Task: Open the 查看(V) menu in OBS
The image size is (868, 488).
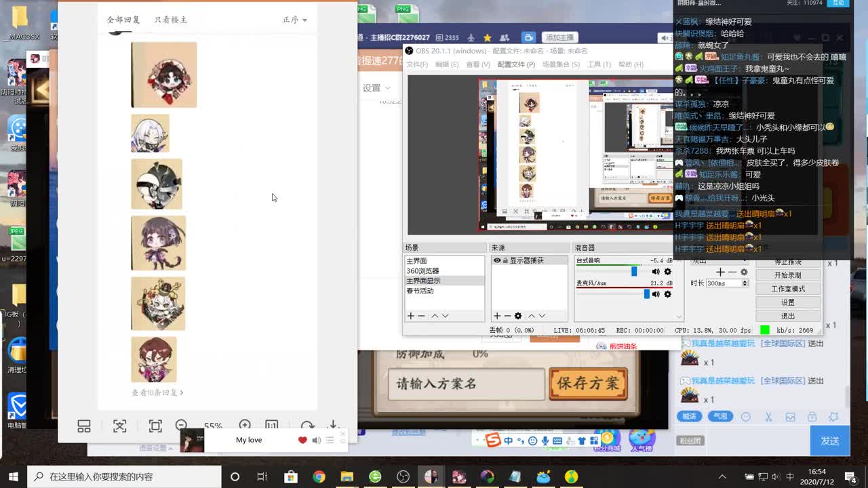Action: click(x=478, y=64)
